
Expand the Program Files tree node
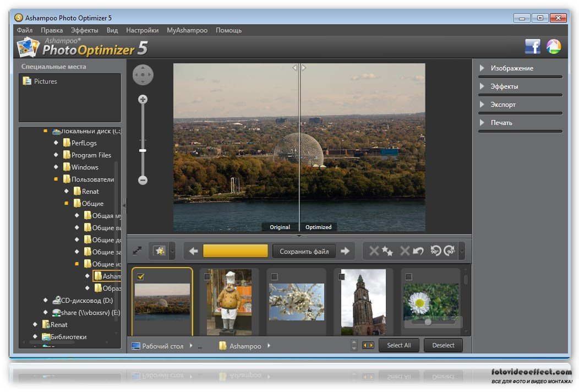(x=56, y=155)
